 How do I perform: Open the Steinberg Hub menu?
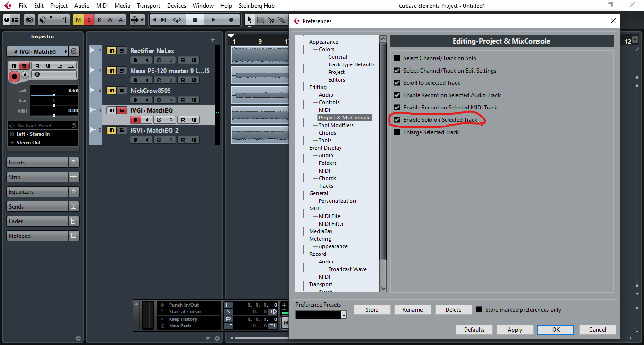coord(257,6)
